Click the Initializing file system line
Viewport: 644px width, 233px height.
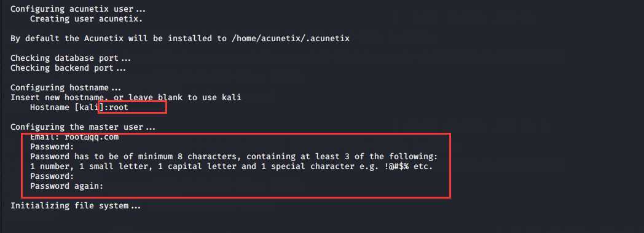tap(75, 205)
